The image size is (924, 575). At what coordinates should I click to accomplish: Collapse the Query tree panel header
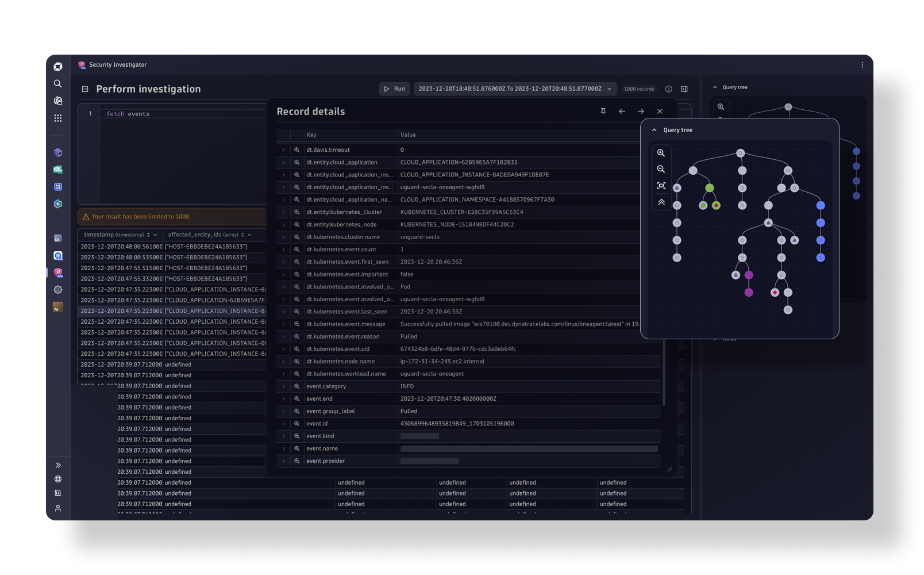click(654, 130)
